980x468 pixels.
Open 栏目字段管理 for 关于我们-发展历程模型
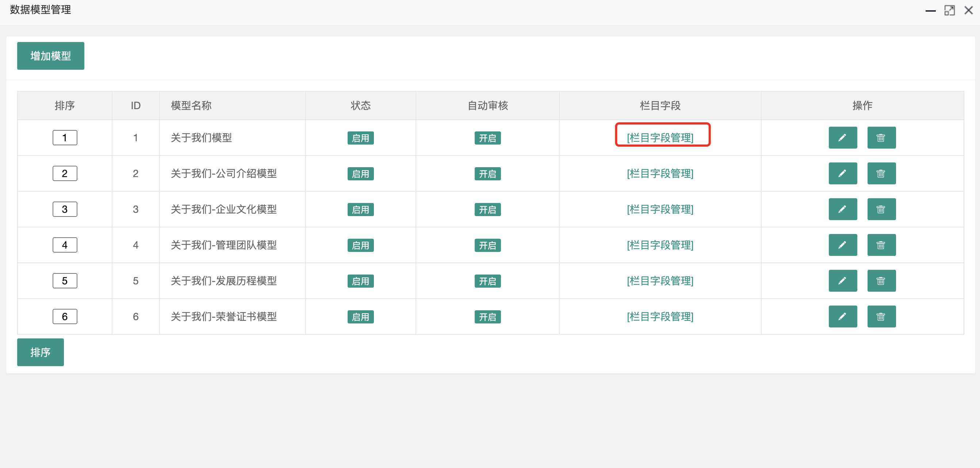click(660, 281)
